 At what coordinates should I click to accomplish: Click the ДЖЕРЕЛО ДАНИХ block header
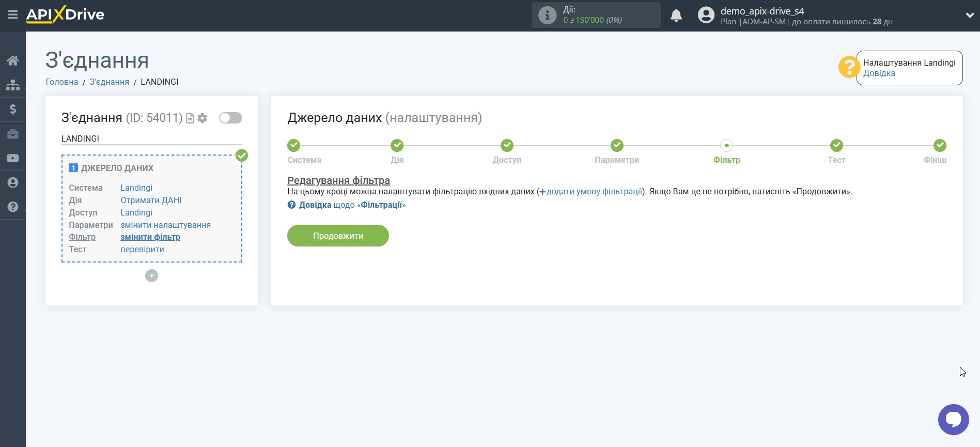point(117,168)
